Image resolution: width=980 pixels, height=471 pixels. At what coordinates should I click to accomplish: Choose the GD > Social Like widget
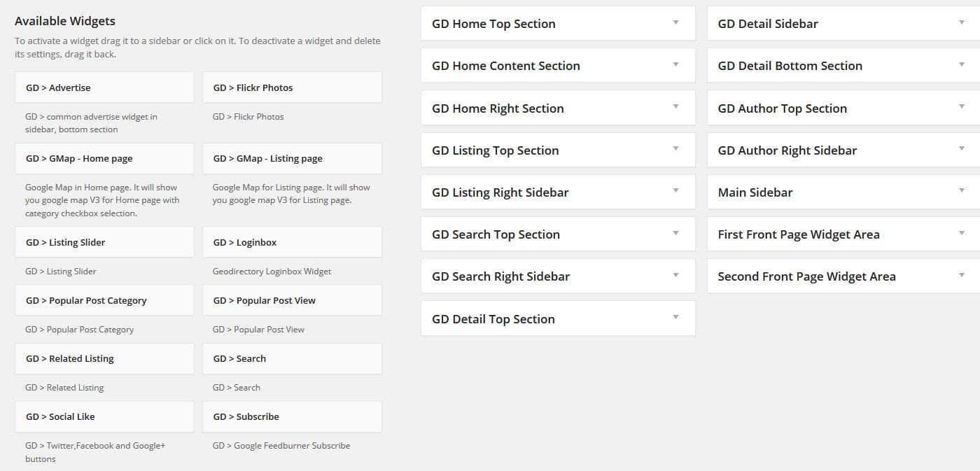[x=104, y=416]
